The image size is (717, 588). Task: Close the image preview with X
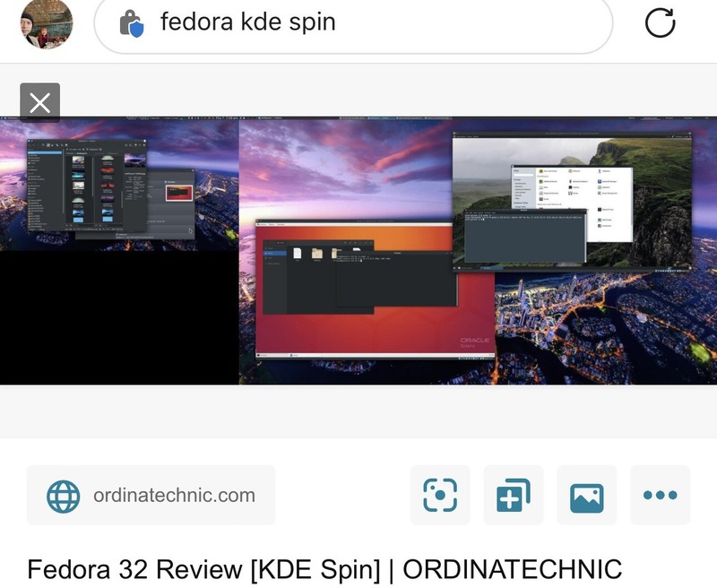(x=39, y=103)
